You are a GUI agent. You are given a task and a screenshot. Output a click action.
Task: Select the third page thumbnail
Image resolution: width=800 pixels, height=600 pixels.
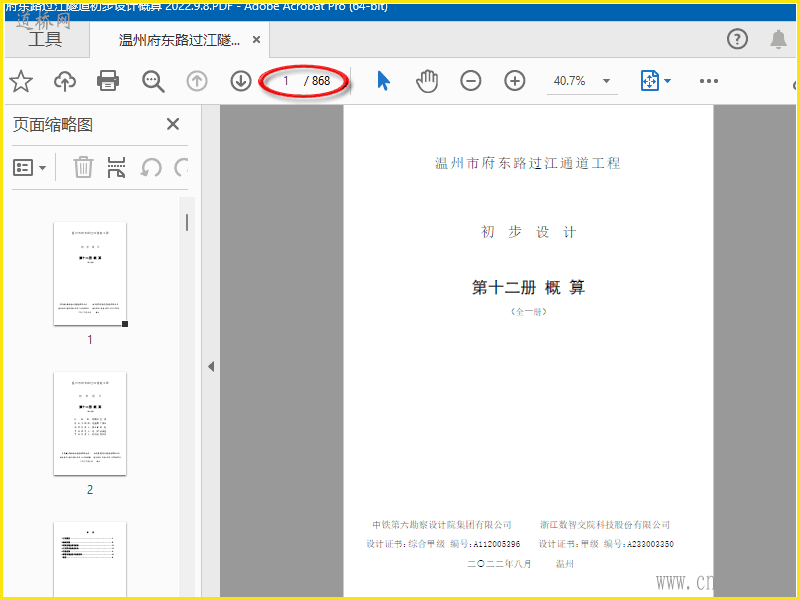90,559
